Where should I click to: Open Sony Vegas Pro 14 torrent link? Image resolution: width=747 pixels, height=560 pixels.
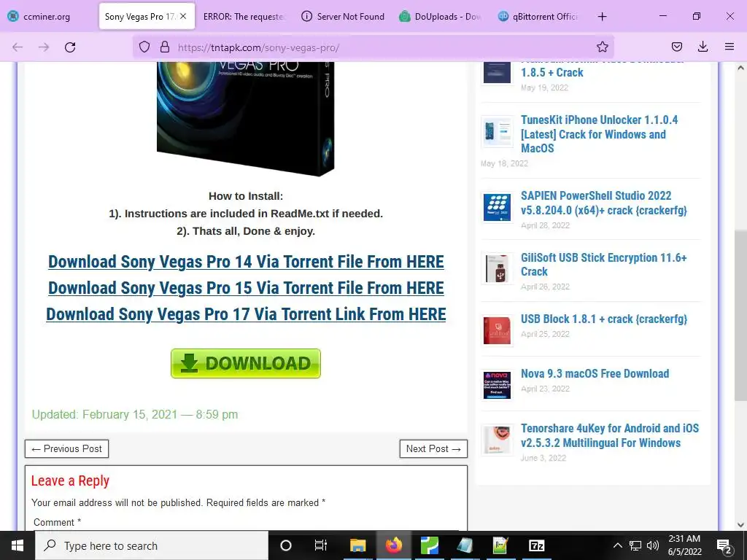coord(246,262)
